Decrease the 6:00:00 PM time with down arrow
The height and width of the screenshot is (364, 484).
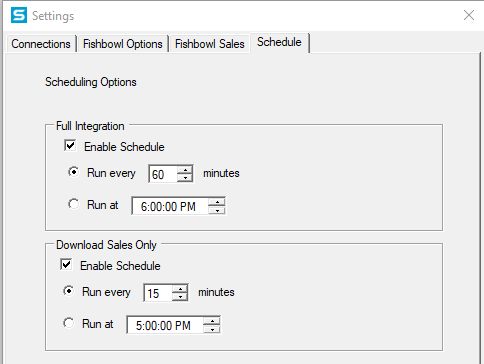click(217, 210)
